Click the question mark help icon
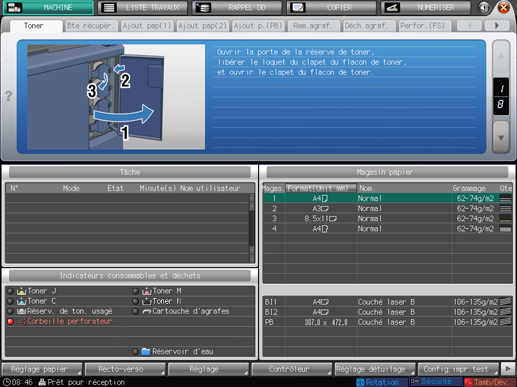The height and width of the screenshot is (387, 517). tap(8, 96)
